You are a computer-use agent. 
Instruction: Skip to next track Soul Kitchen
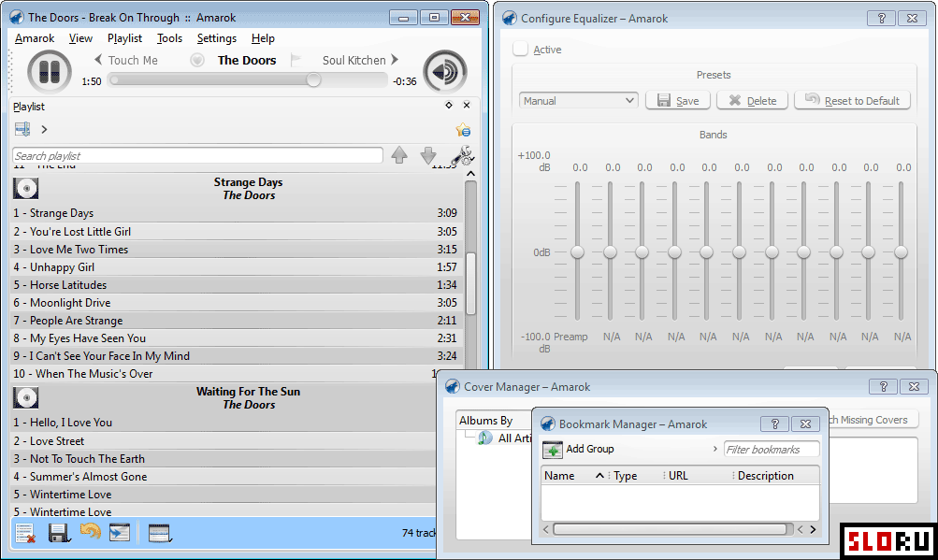tap(360, 60)
